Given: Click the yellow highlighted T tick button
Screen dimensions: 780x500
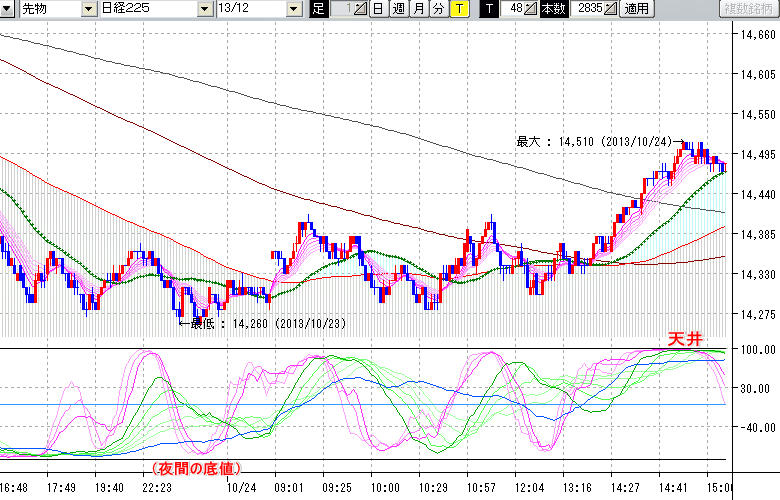Looking at the screenshot, I should [x=458, y=9].
